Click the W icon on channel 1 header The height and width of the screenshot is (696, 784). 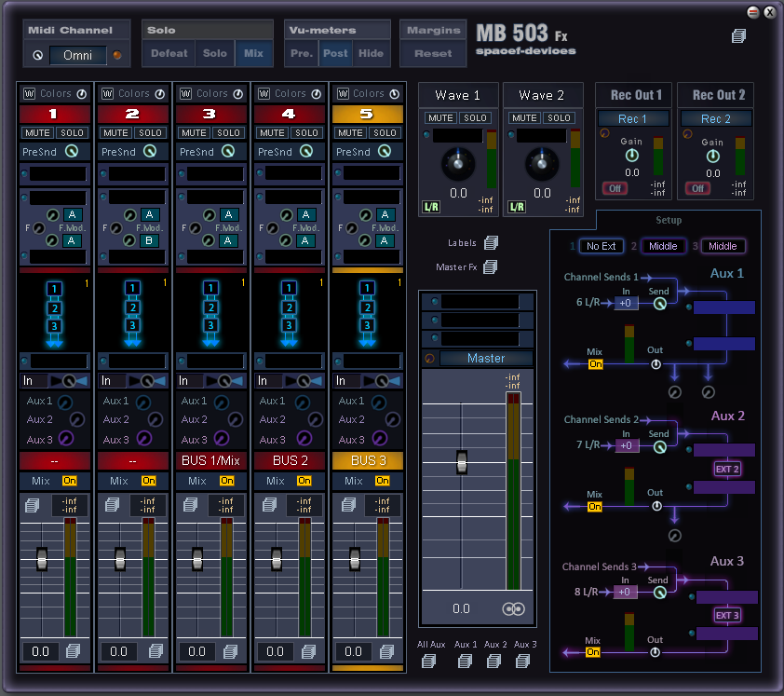(x=30, y=93)
